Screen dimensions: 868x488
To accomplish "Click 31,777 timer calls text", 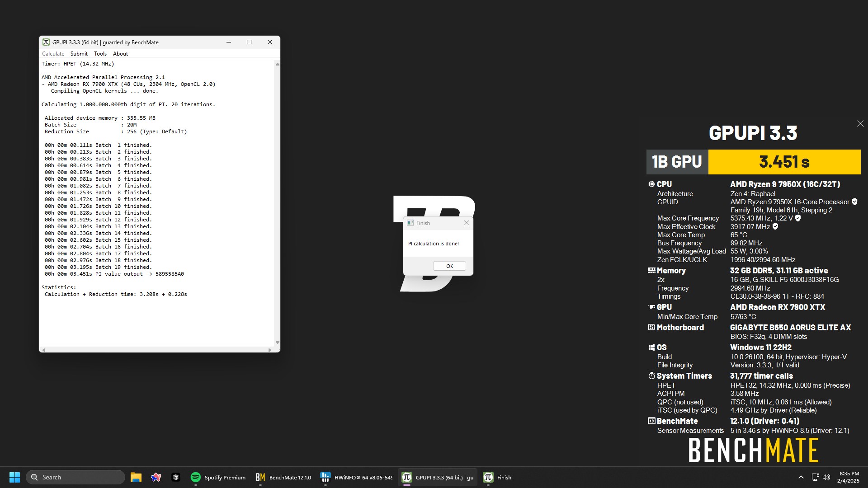I will 761,376.
